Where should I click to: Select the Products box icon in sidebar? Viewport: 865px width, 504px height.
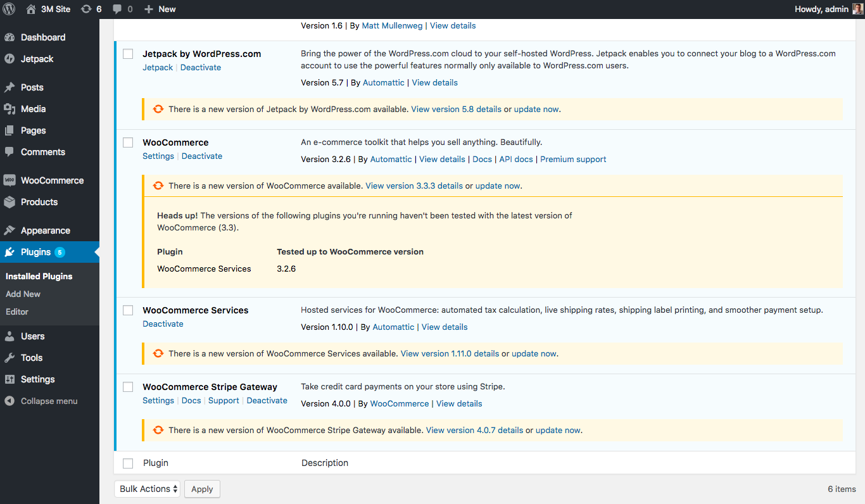click(9, 202)
